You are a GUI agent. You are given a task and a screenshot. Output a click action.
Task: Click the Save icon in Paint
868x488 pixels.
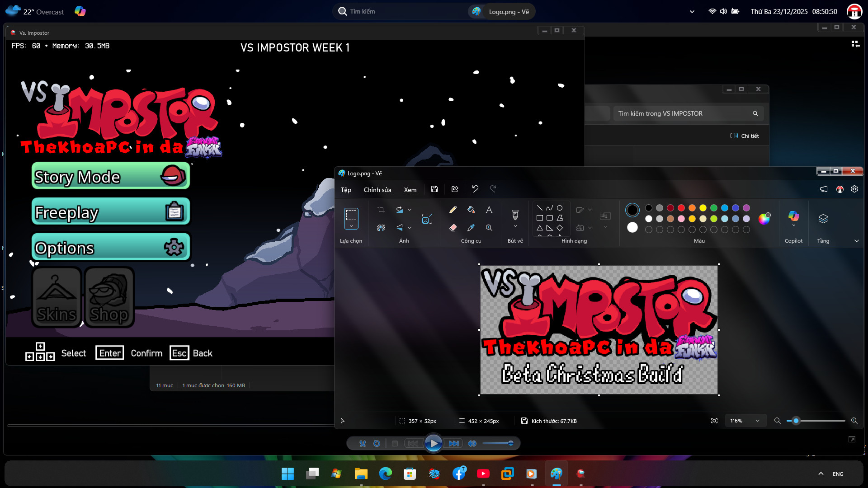tap(434, 189)
